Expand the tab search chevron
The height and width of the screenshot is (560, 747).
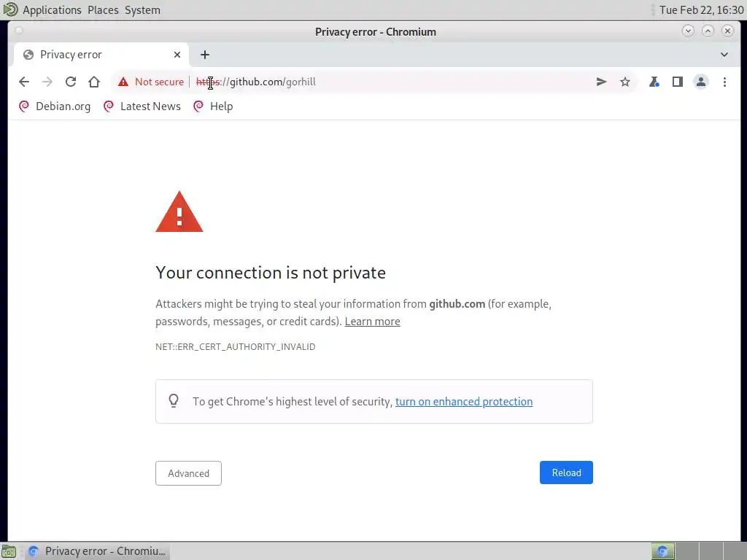(x=724, y=55)
